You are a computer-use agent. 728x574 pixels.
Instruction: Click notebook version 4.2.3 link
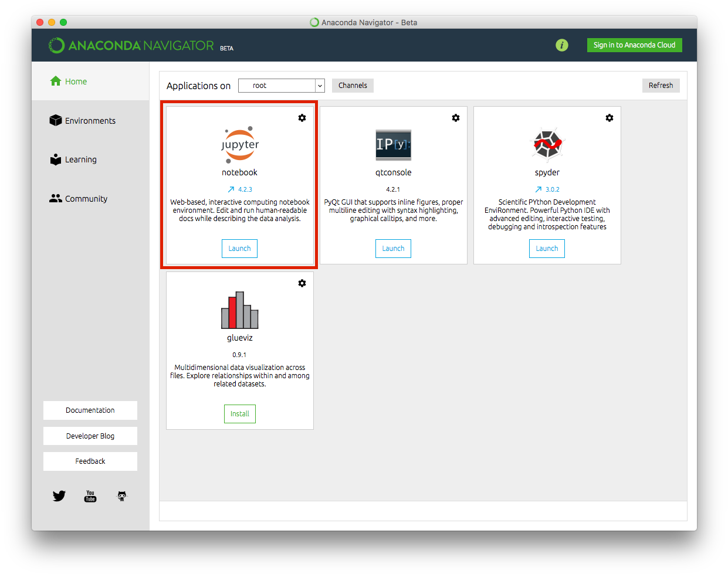pos(245,189)
